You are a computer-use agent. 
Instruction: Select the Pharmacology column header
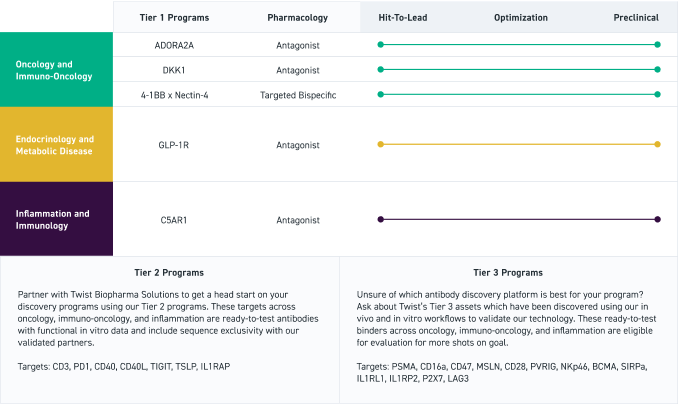coord(297,18)
